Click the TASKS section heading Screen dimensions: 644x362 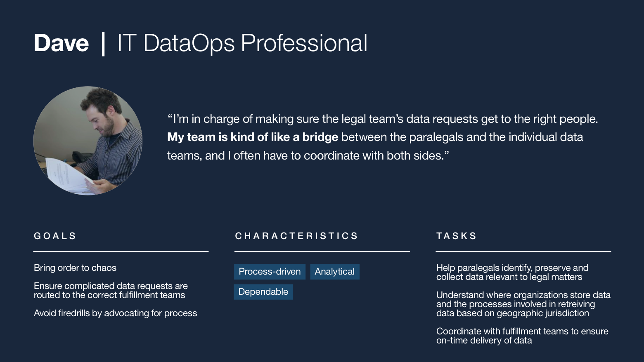tap(456, 236)
